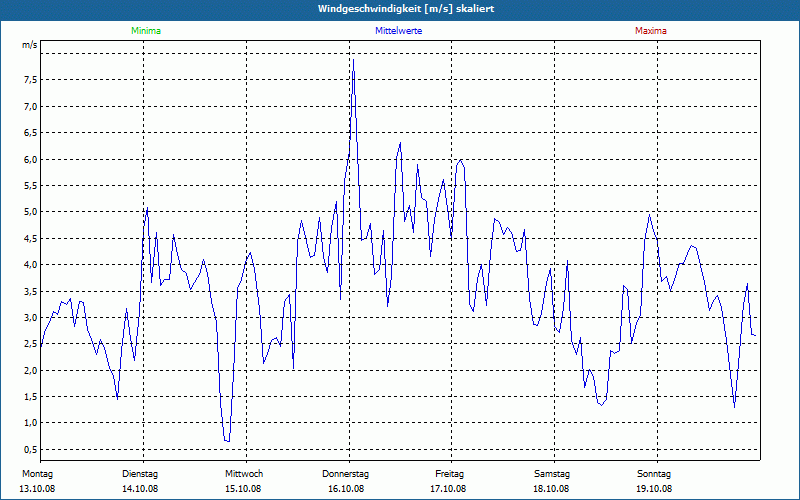Click the 17.10.08 date label

click(x=448, y=489)
